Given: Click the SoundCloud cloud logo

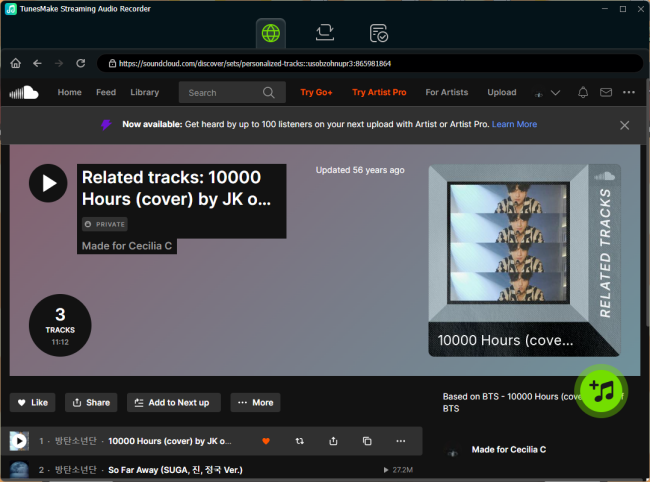Looking at the screenshot, I should [x=24, y=92].
